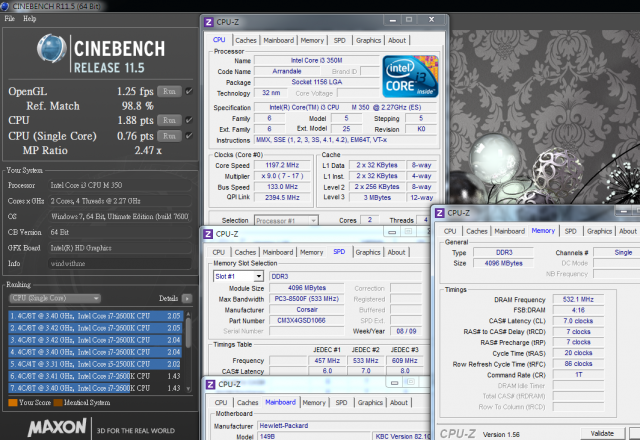Screen dimensions: 640x440
Task: Toggle the CPU test checkbox
Action: (189, 120)
